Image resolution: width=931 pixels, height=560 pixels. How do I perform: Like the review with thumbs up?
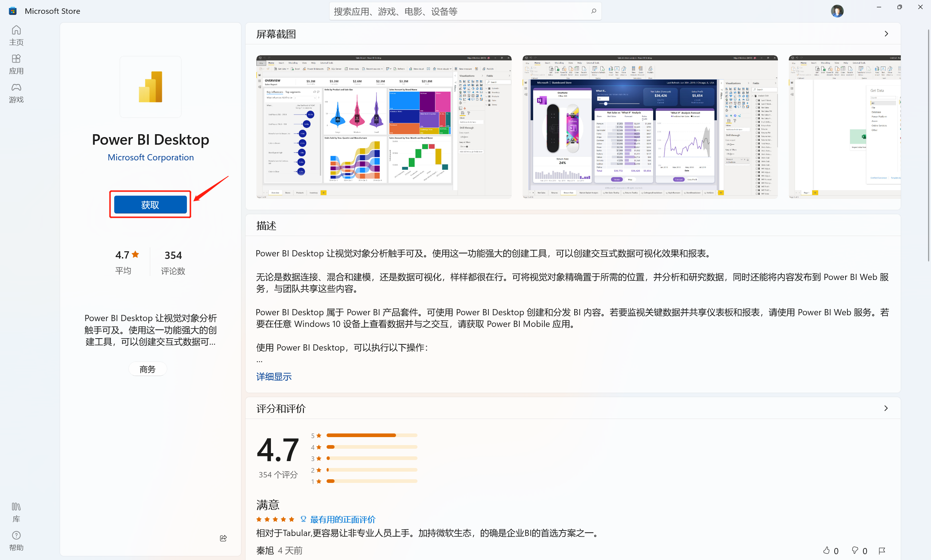827,550
